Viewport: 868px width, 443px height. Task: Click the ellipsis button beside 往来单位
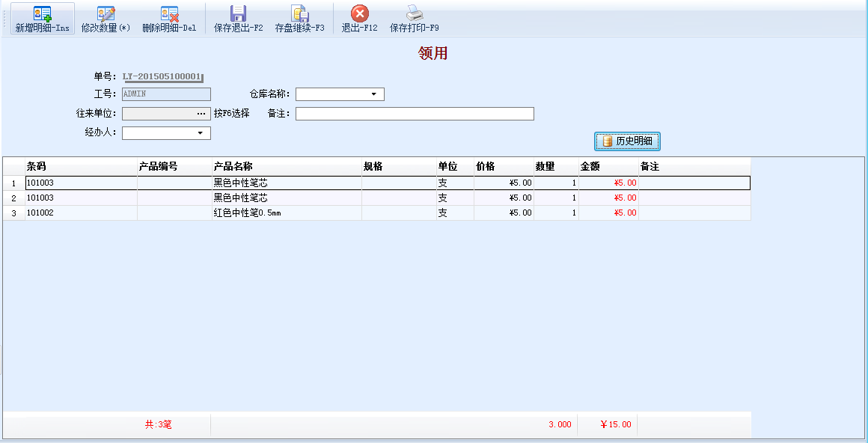tap(201, 114)
